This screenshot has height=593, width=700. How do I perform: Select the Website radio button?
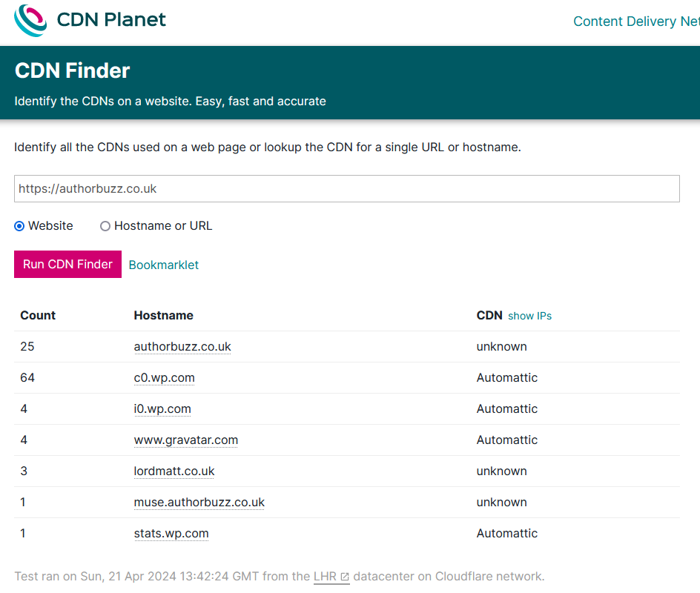click(19, 226)
